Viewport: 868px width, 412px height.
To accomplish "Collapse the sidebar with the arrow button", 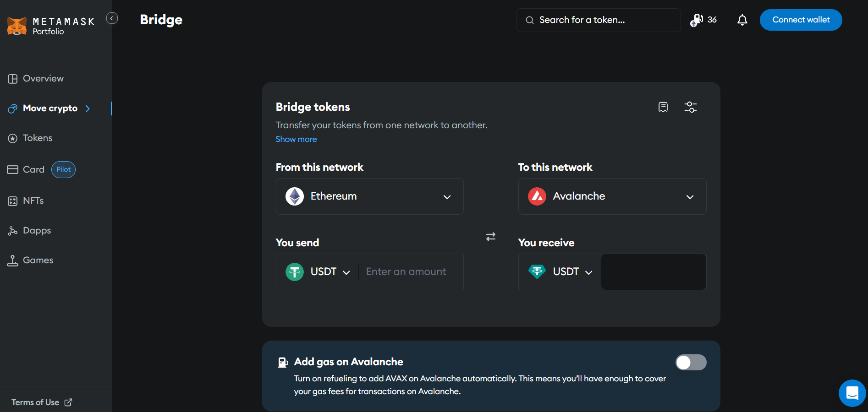I will point(112,18).
